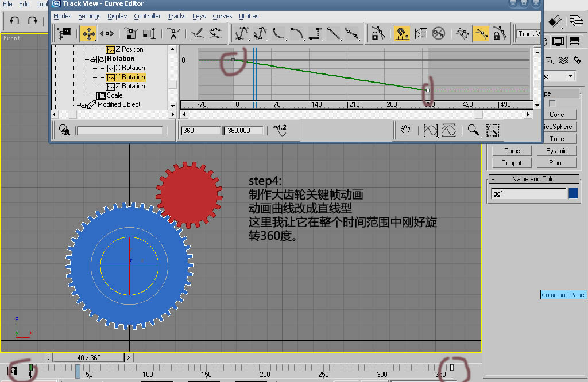This screenshot has width=588, height=382.
Task: Click the Reduce Keys icon
Action: [x=216, y=34]
